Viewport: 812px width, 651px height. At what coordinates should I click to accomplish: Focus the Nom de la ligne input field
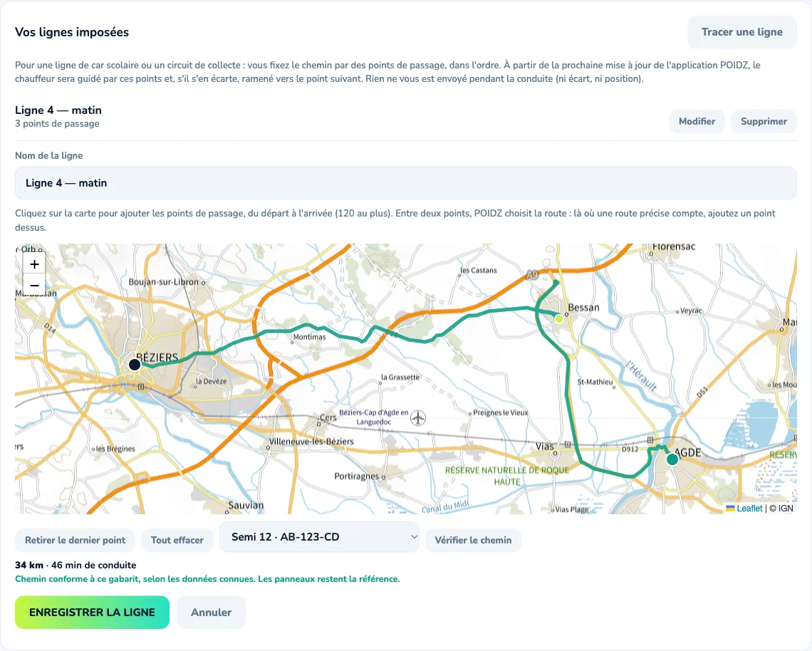click(405, 183)
